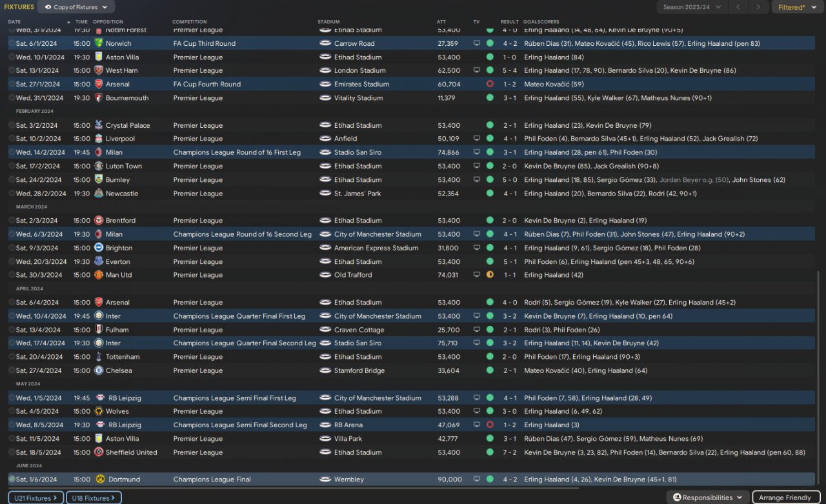Select the Brentford club badge
The height and width of the screenshot is (504, 826).
coord(99,221)
